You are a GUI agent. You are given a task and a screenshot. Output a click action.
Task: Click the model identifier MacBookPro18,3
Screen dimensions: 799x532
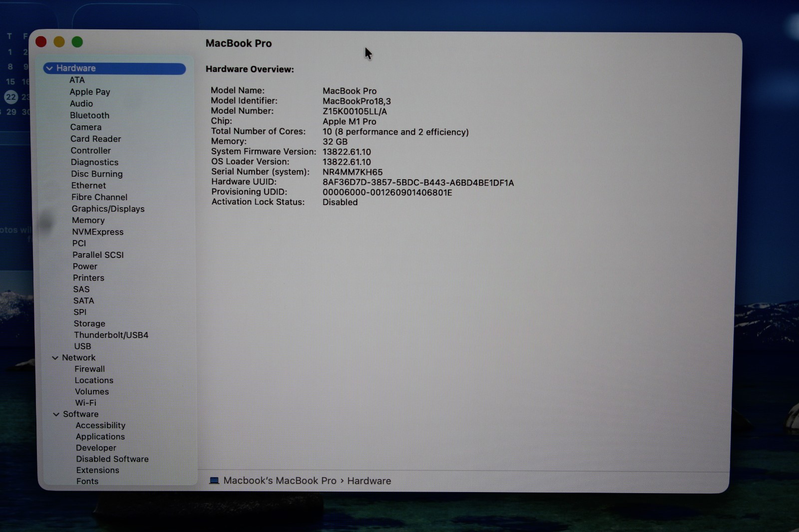tap(357, 101)
